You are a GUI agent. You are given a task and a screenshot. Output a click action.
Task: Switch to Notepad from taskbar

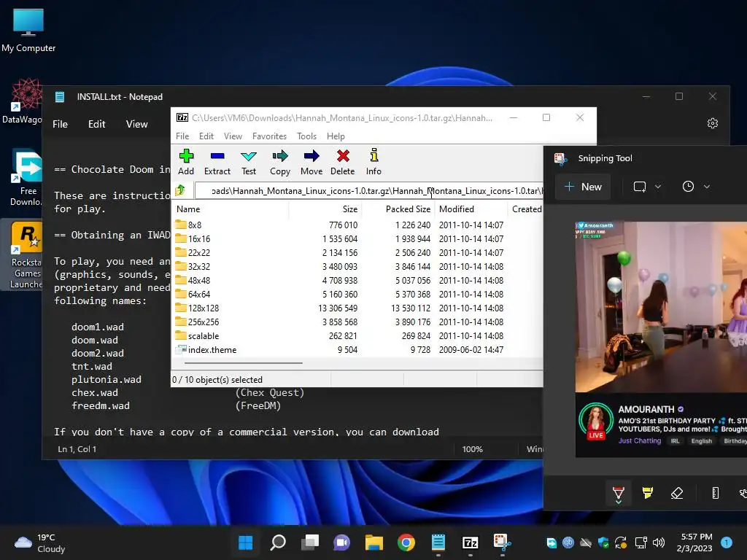tap(438, 542)
